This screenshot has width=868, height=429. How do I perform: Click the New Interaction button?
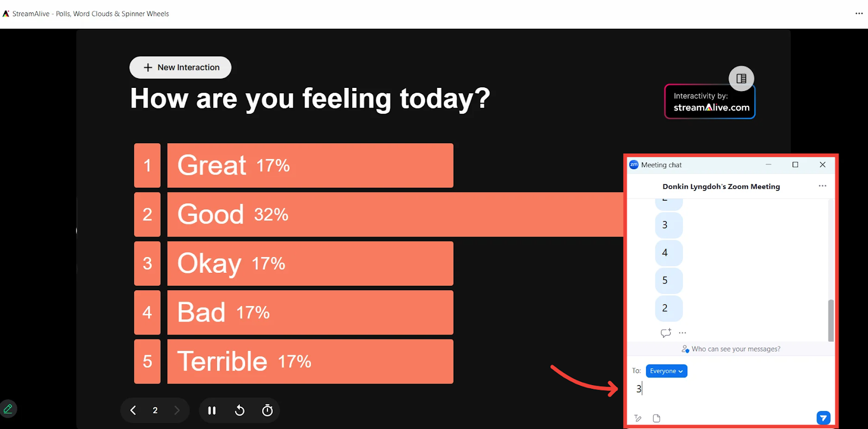pos(181,67)
